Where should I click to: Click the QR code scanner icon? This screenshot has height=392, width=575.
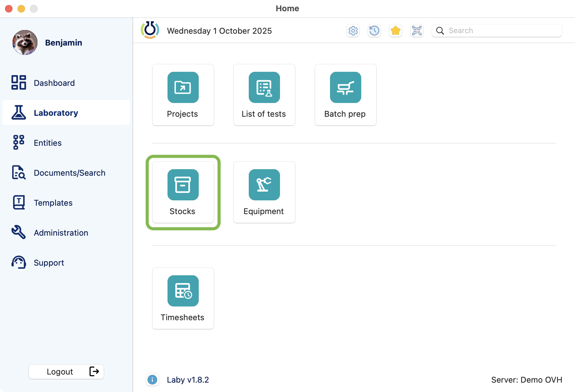click(x=417, y=31)
